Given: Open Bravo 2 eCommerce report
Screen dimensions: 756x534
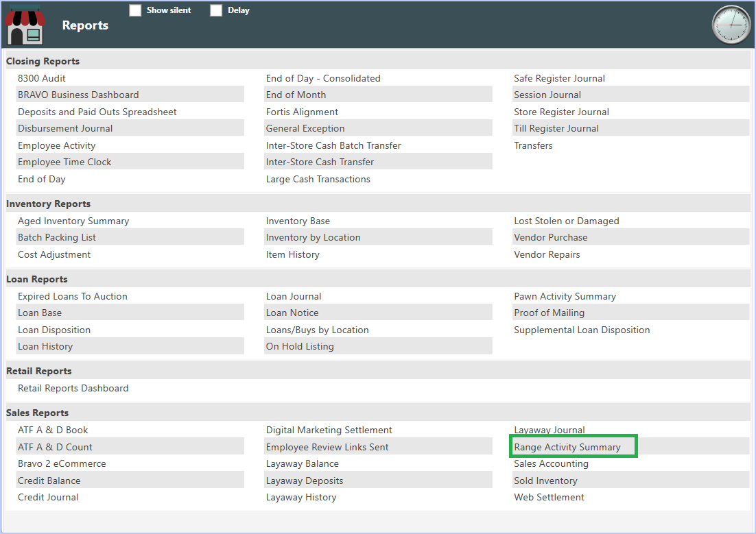Looking at the screenshot, I should [62, 463].
